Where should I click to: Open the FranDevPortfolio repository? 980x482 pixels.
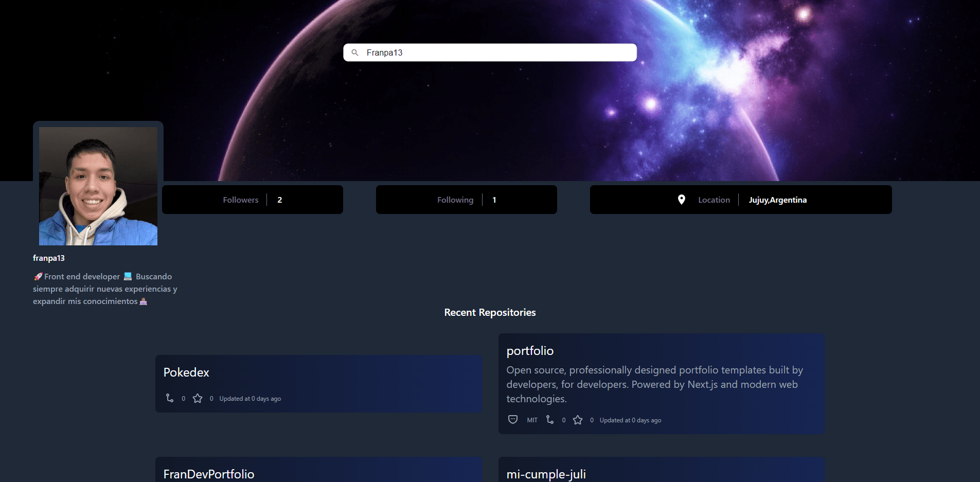tap(209, 474)
